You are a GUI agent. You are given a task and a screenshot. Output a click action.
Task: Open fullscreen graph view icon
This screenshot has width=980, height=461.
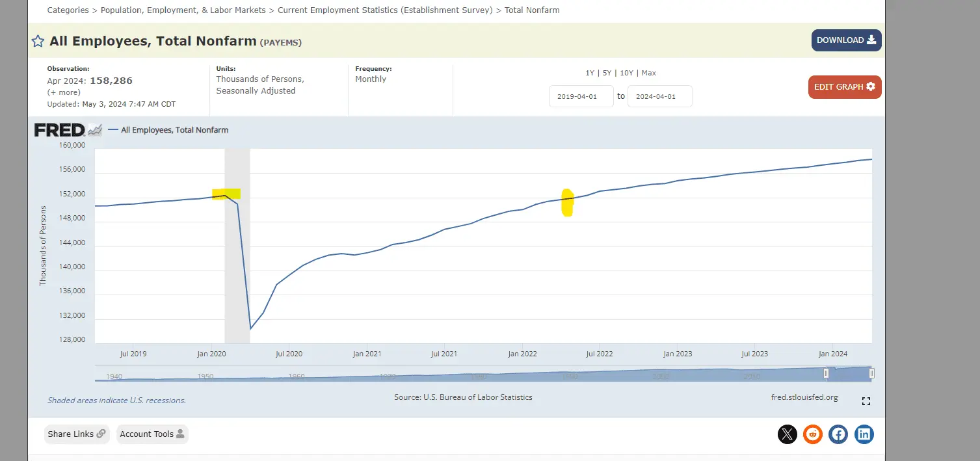[x=866, y=401]
